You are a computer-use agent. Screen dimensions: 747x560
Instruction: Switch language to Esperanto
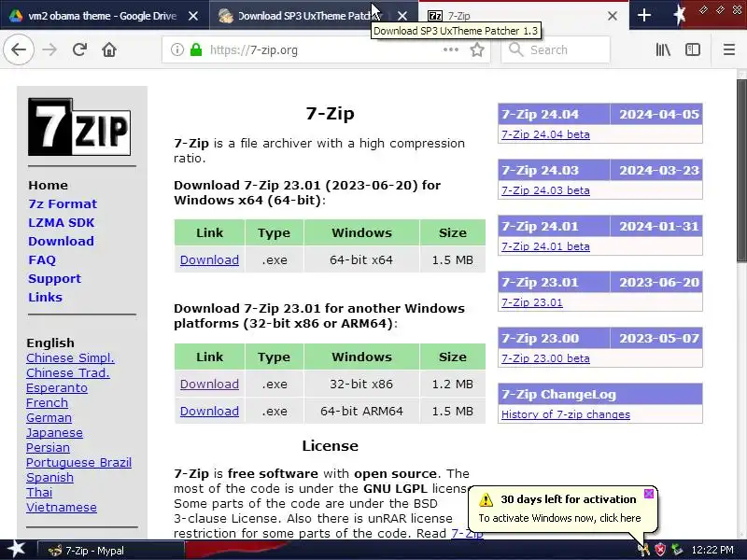[57, 387]
